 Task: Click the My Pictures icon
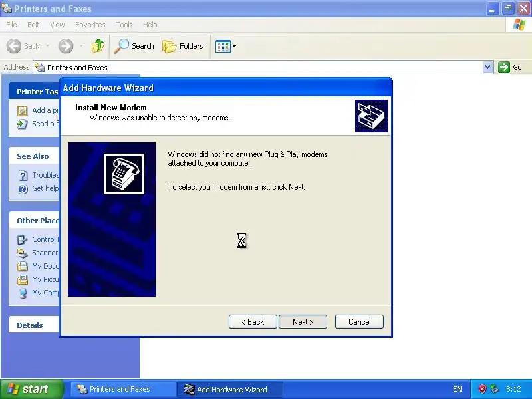click(23, 279)
